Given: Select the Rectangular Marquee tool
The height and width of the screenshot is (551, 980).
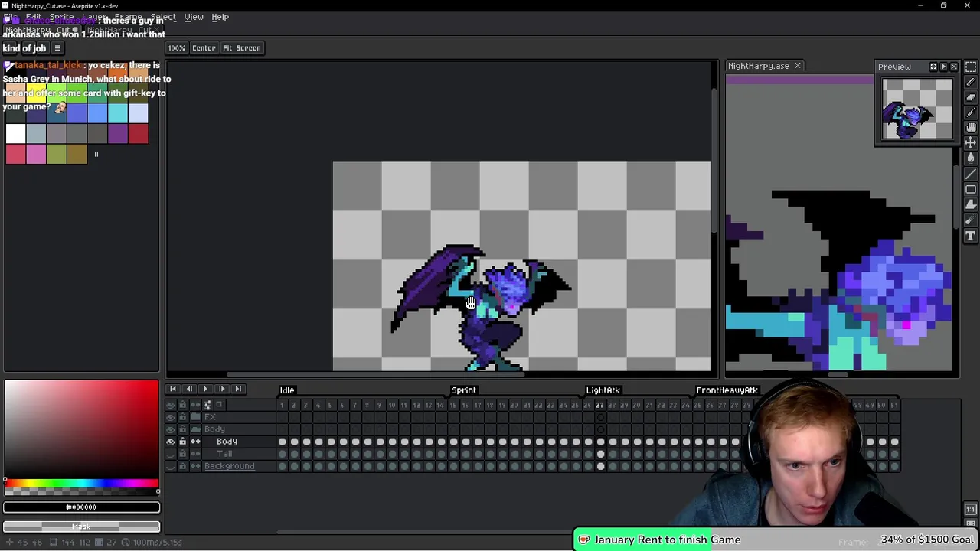Looking at the screenshot, I should 971,67.
